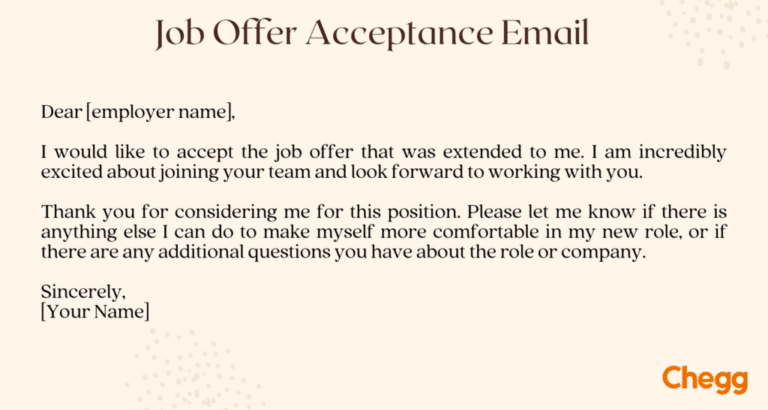Screen dimensions: 768x410
Task: Click the word "Dear" in the greeting
Action: coord(61,111)
